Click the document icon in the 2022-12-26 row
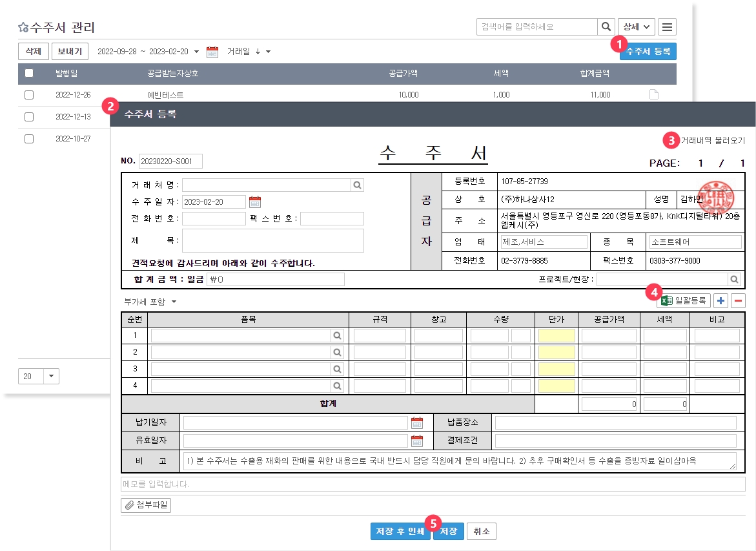 [x=653, y=95]
